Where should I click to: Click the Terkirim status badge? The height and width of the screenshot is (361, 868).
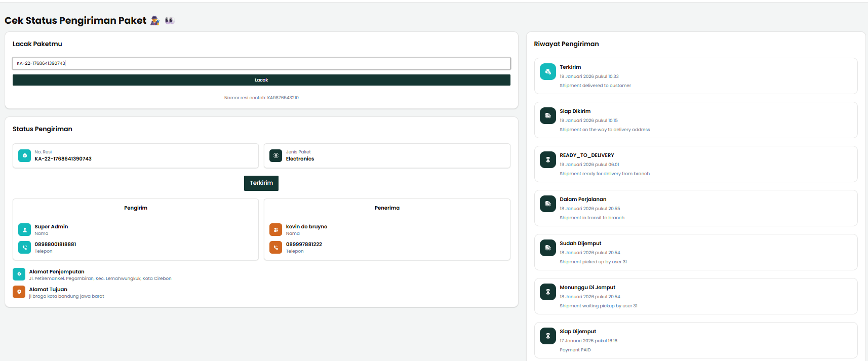pyautogui.click(x=261, y=183)
